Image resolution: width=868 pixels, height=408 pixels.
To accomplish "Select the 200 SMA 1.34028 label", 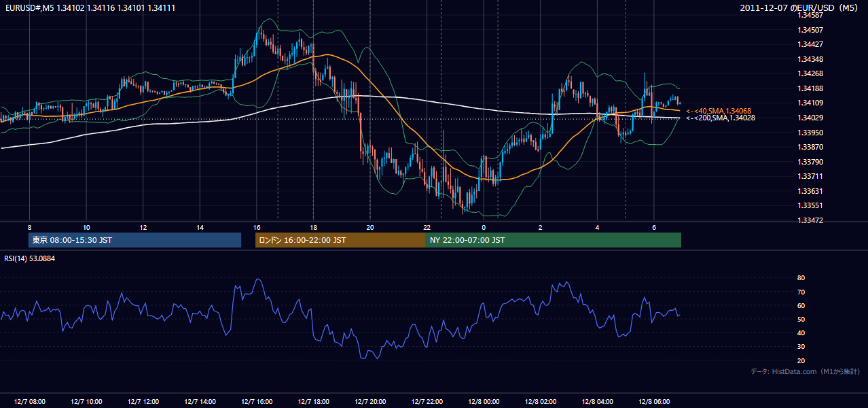I will click(x=720, y=118).
